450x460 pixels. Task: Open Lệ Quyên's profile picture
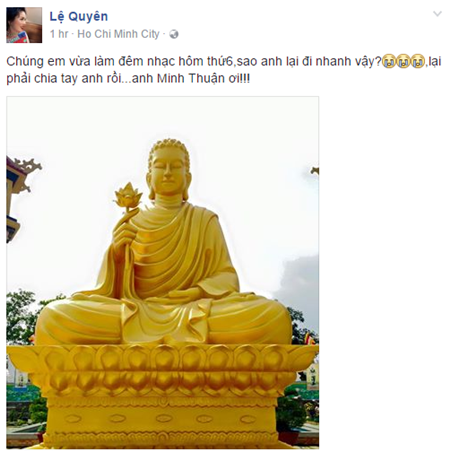24,25
